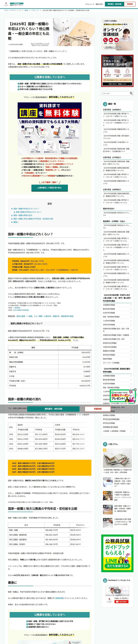Click the mail envelope icon in the consultation banner

point(117,40)
